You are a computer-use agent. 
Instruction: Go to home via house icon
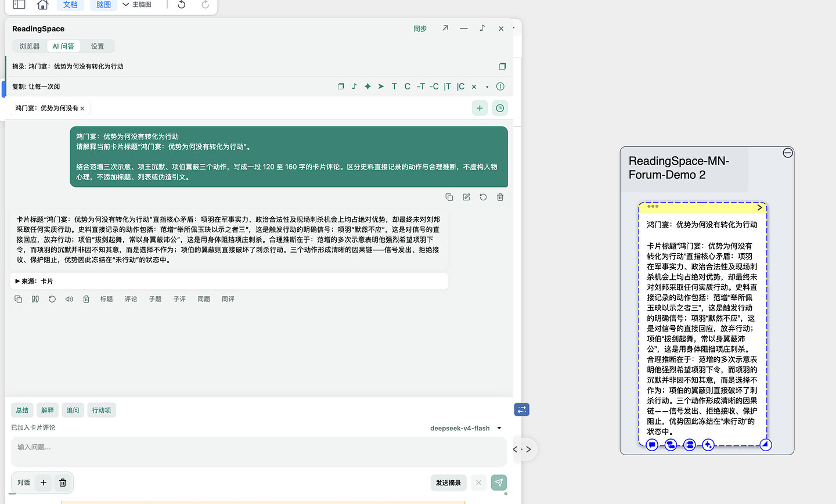pyautogui.click(x=42, y=5)
